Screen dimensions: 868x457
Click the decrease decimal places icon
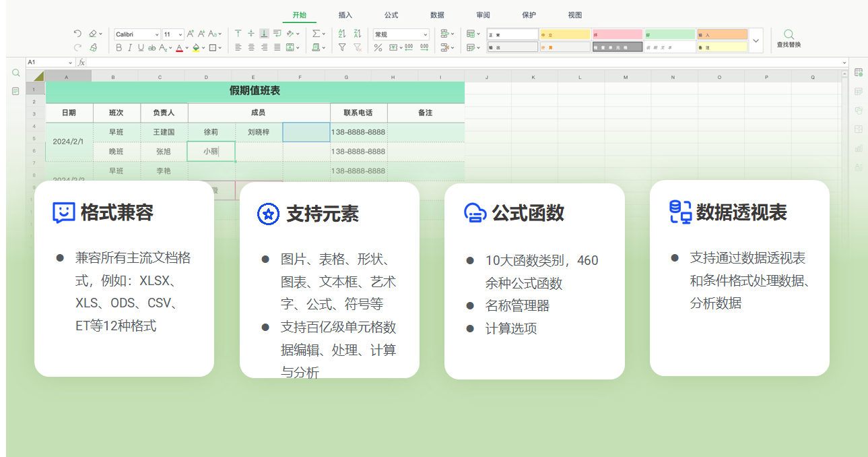point(424,47)
